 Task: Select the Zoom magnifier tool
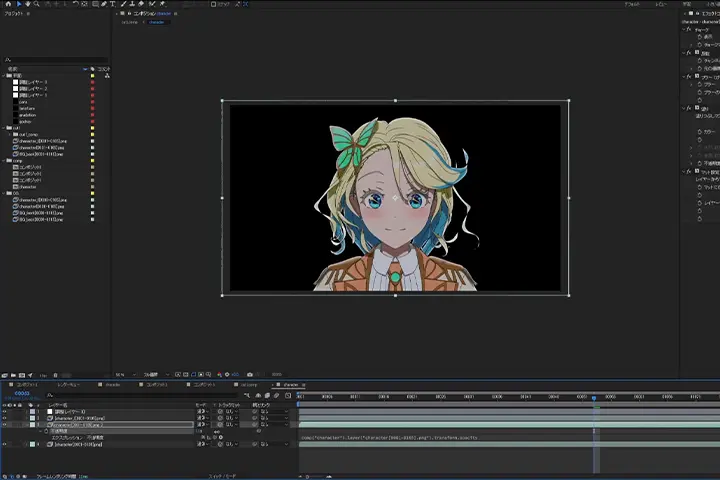[36, 4]
